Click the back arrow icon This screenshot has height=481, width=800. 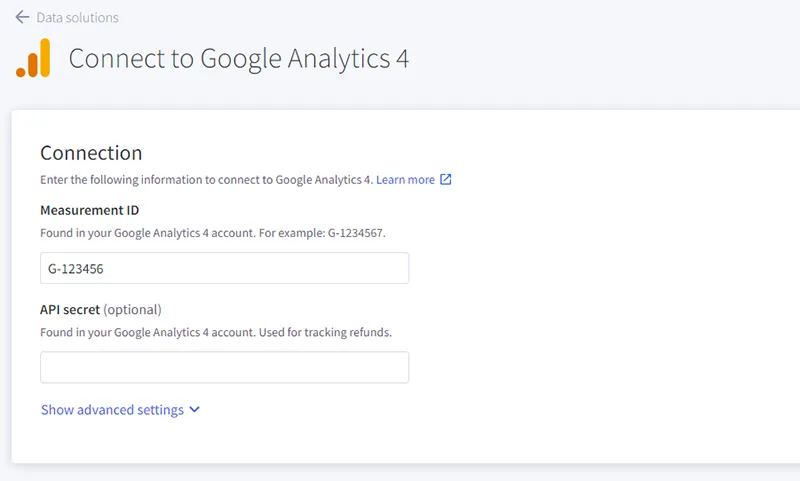pyautogui.click(x=22, y=17)
